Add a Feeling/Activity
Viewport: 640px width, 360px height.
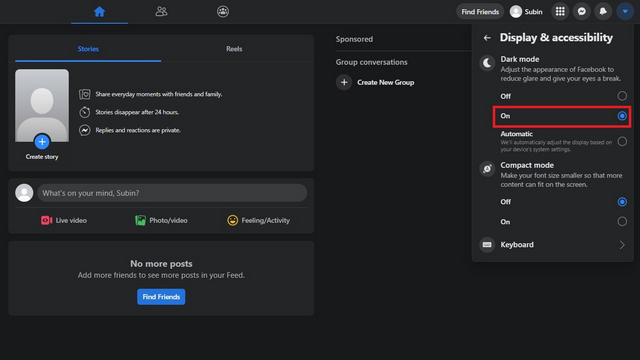pyautogui.click(x=258, y=220)
